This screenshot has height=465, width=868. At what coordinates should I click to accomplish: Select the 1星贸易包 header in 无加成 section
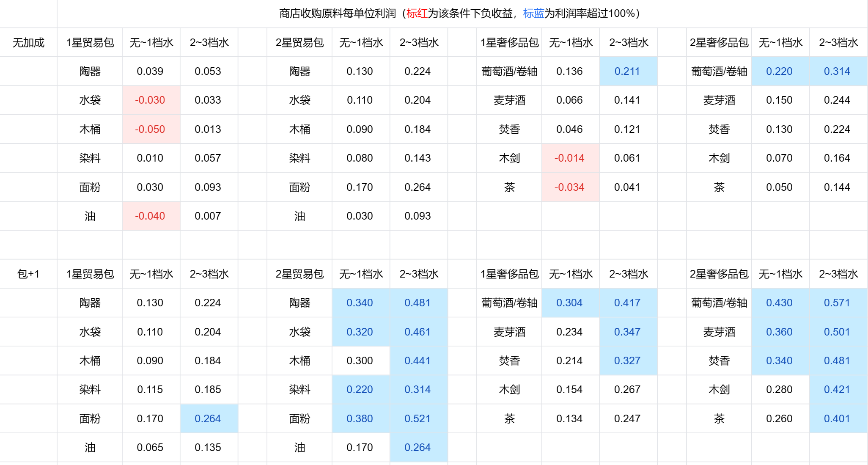point(90,43)
